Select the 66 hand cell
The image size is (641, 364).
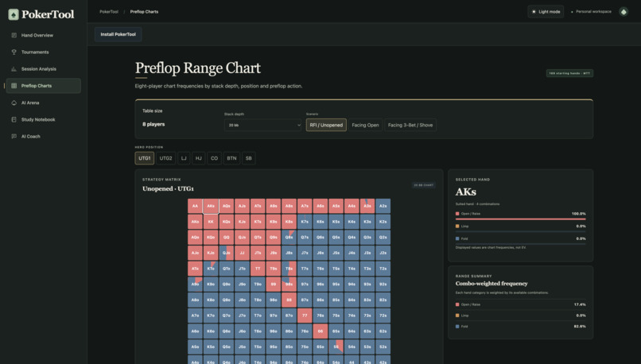[x=320, y=331]
